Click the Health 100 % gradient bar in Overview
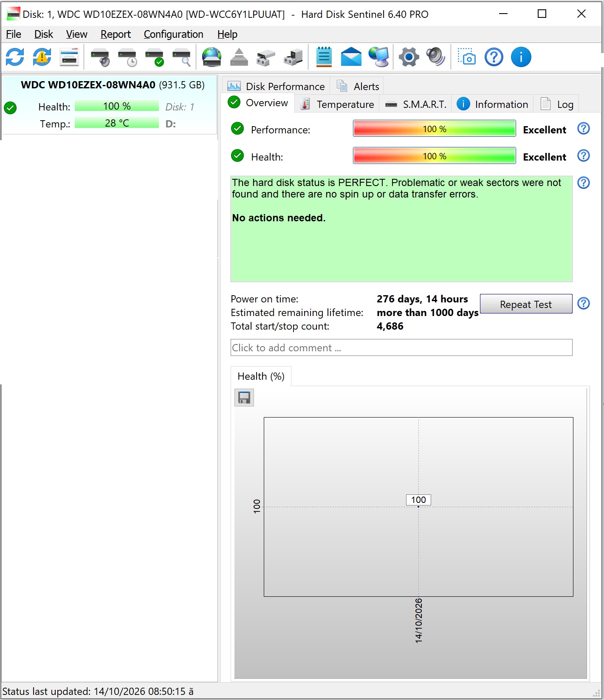The height and width of the screenshot is (700, 604). (x=435, y=156)
